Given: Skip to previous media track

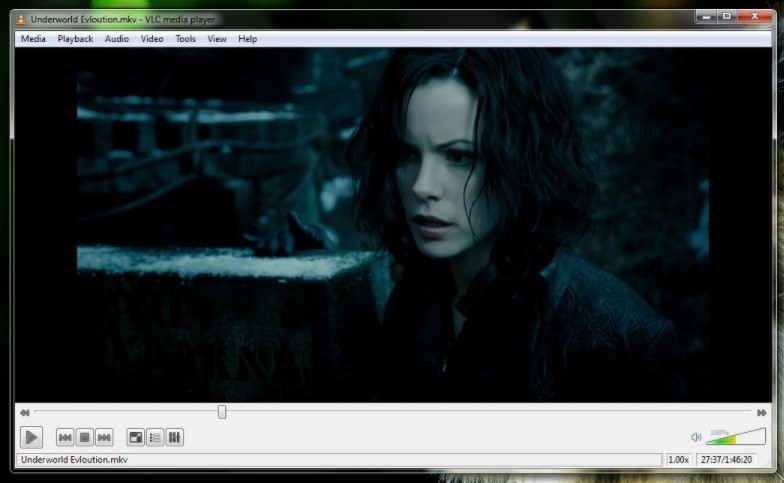Looking at the screenshot, I should 65,438.
